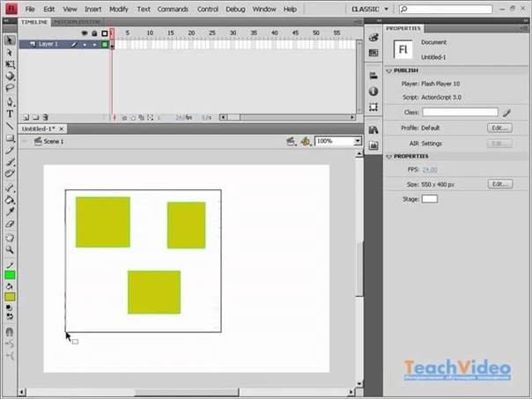
Task: Click Edit button next to document Size
Action: click(x=499, y=184)
